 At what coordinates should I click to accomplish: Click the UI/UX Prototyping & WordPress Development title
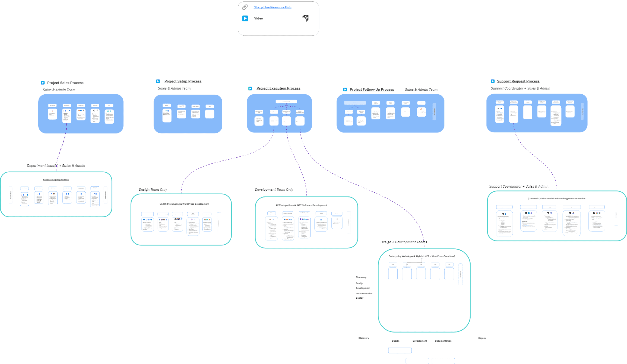(184, 204)
